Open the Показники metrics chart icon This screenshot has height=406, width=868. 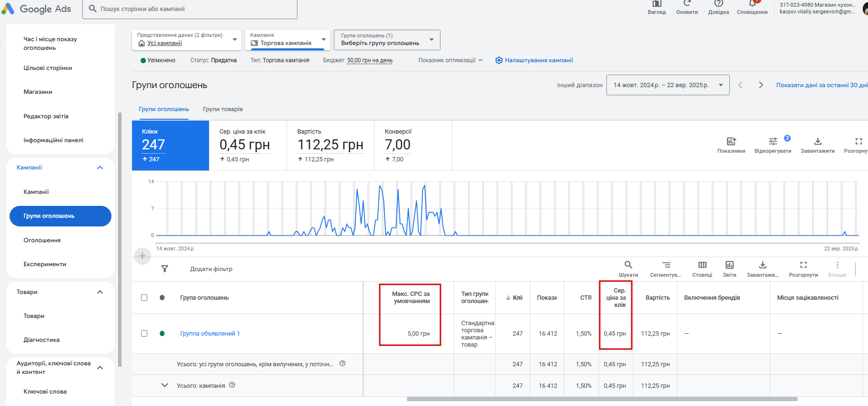click(731, 141)
